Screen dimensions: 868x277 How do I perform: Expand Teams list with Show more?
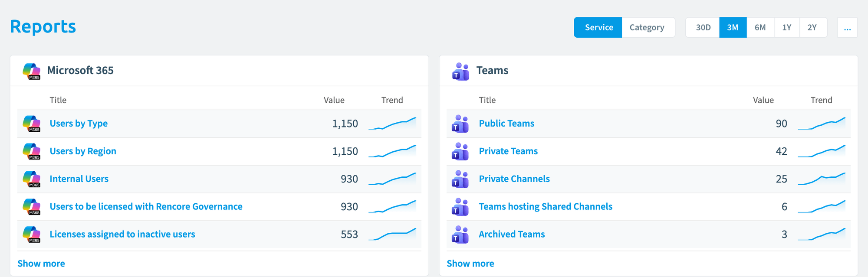(470, 264)
